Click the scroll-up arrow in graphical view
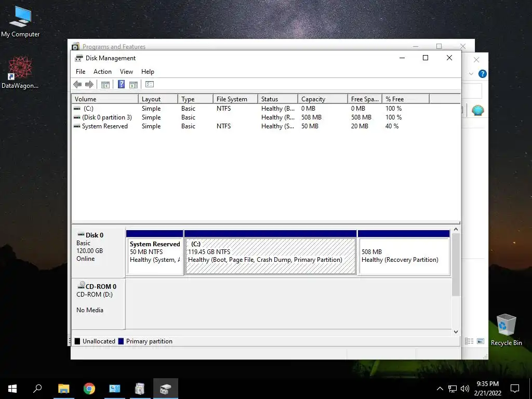532x399 pixels. [x=456, y=229]
